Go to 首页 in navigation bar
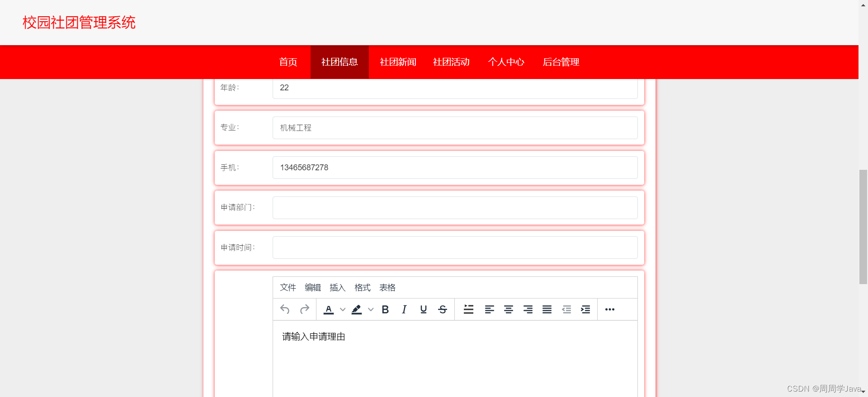 point(288,62)
